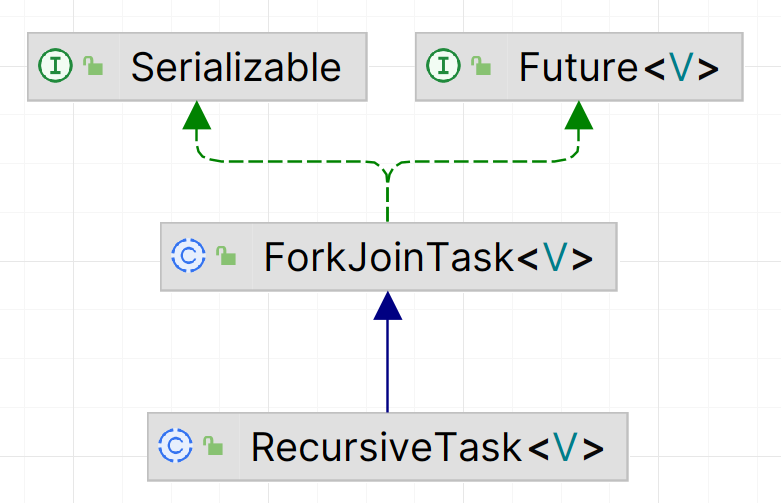
Task: Click the lock icon on ForkJoinTask node
Action: tap(227, 258)
